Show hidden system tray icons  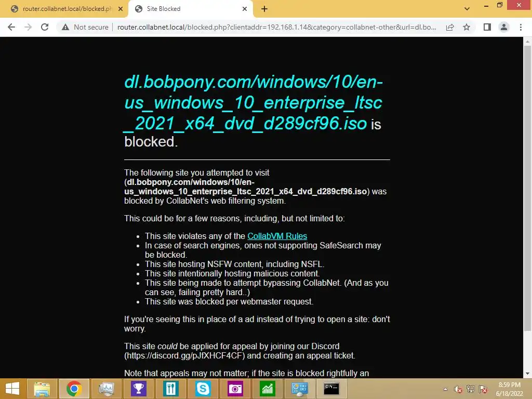[x=445, y=389]
